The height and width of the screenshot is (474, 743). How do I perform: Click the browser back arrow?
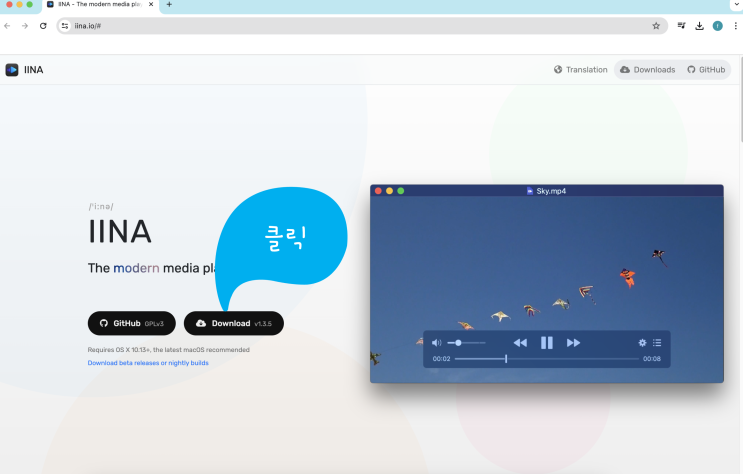pyautogui.click(x=7, y=26)
